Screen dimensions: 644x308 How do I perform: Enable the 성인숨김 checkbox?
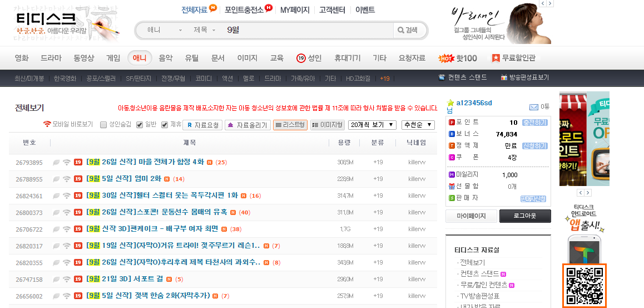coord(103,125)
